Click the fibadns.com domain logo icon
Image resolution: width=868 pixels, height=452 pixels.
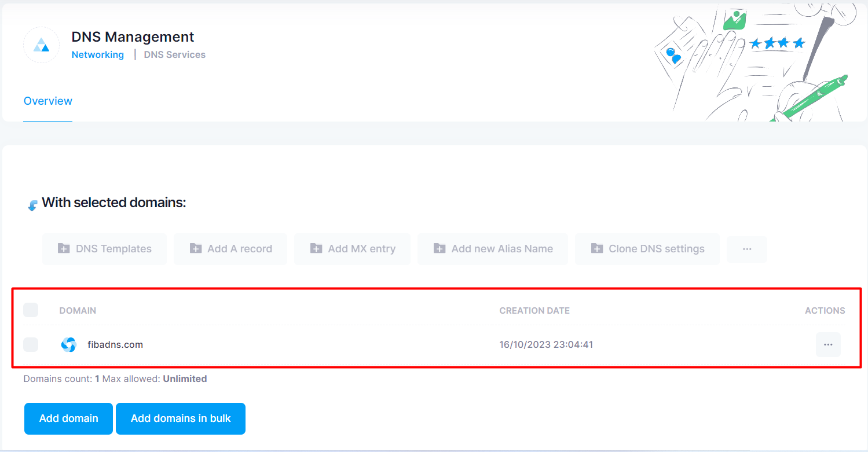click(68, 344)
